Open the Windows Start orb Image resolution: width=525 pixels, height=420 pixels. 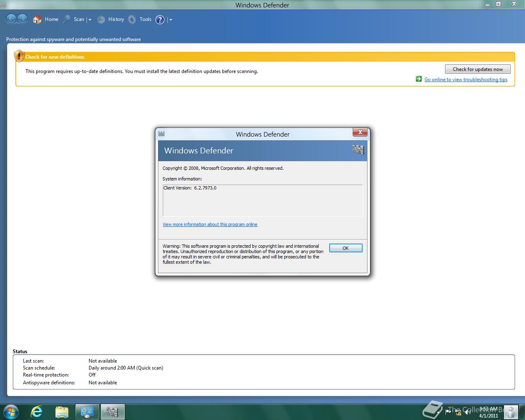pyautogui.click(x=11, y=411)
